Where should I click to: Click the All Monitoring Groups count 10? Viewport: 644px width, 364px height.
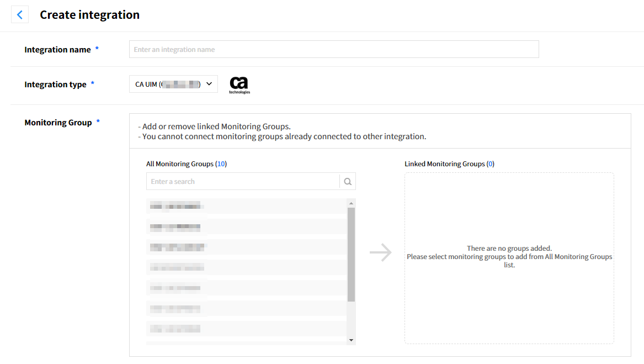(221, 164)
